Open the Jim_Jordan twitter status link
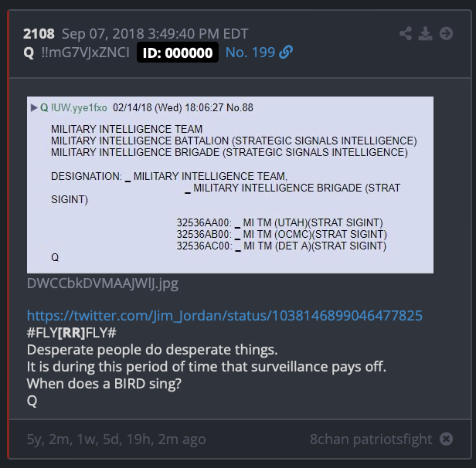 (x=225, y=315)
